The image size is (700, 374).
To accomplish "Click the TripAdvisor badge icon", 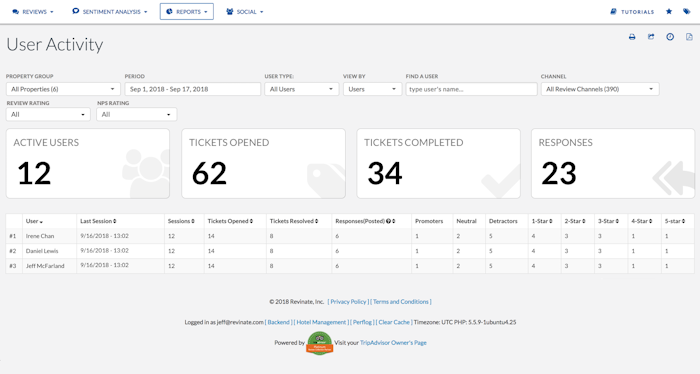I will coord(319,343).
